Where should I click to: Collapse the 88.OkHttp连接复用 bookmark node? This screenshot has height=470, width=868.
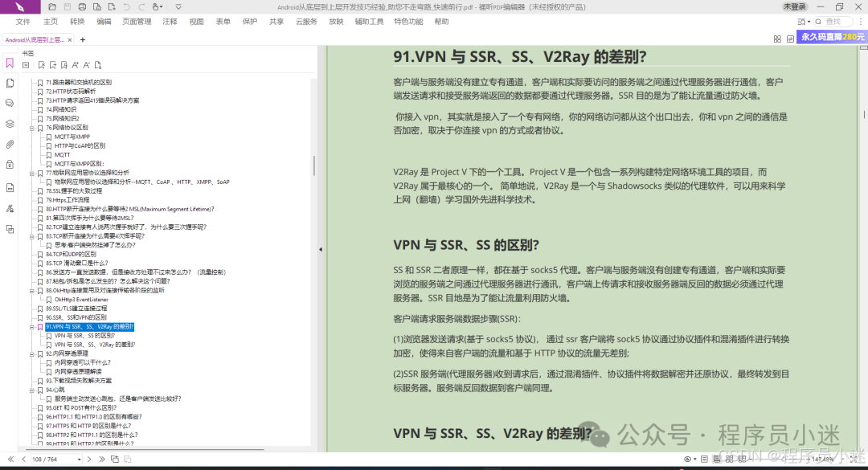(x=32, y=291)
